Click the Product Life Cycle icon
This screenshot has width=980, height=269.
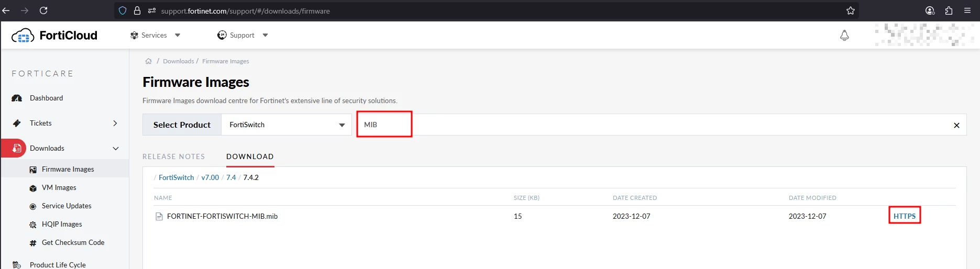point(17,265)
